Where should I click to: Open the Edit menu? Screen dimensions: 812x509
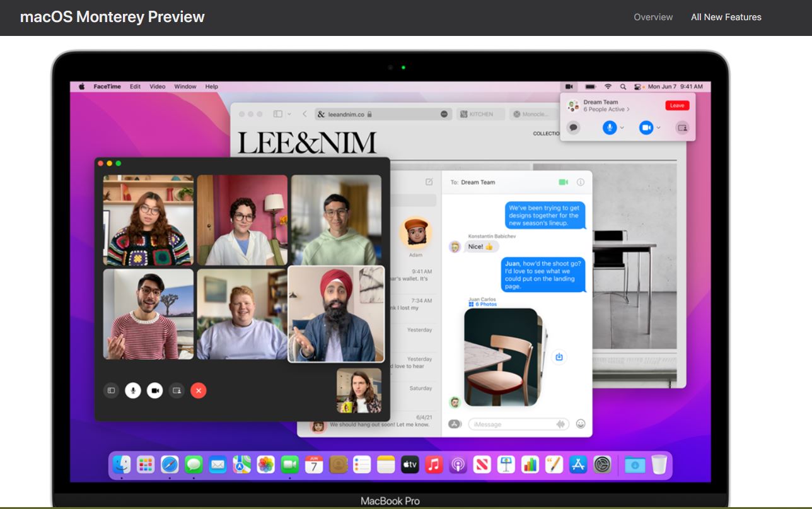click(x=135, y=86)
